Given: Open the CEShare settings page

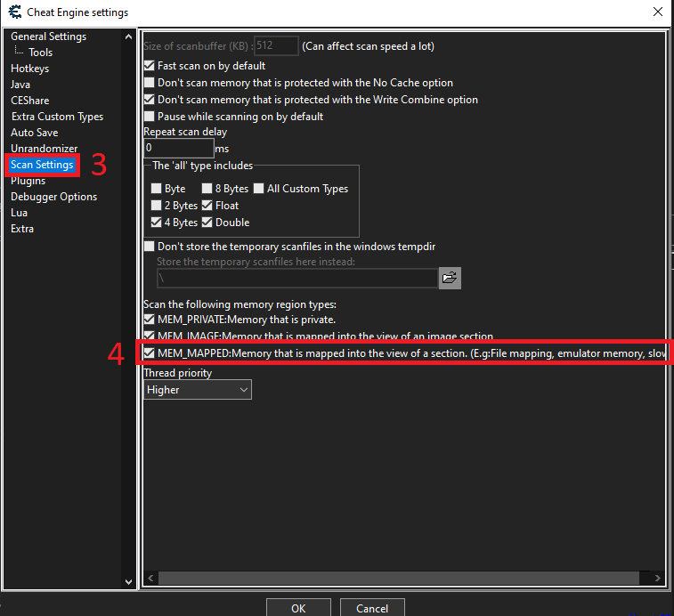Looking at the screenshot, I should (x=29, y=101).
